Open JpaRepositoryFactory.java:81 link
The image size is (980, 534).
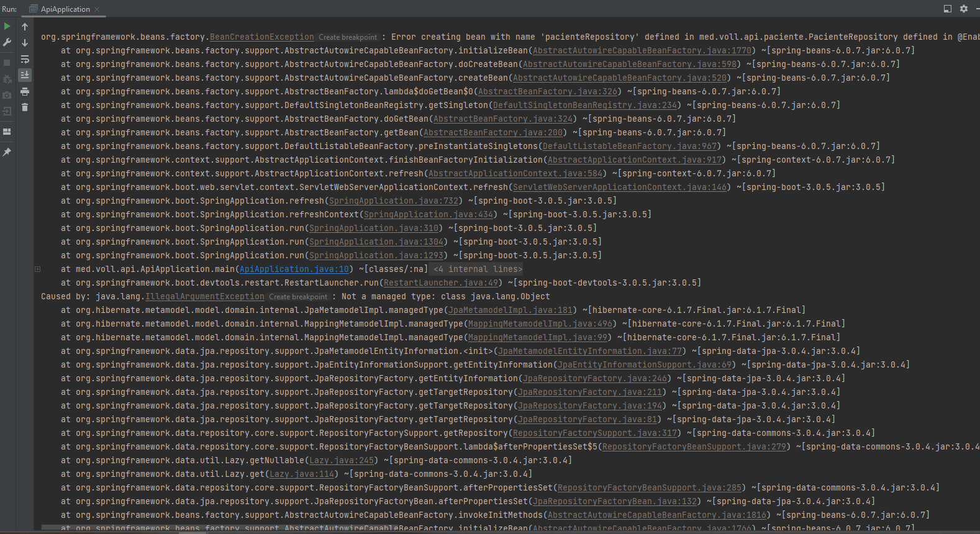tap(588, 420)
